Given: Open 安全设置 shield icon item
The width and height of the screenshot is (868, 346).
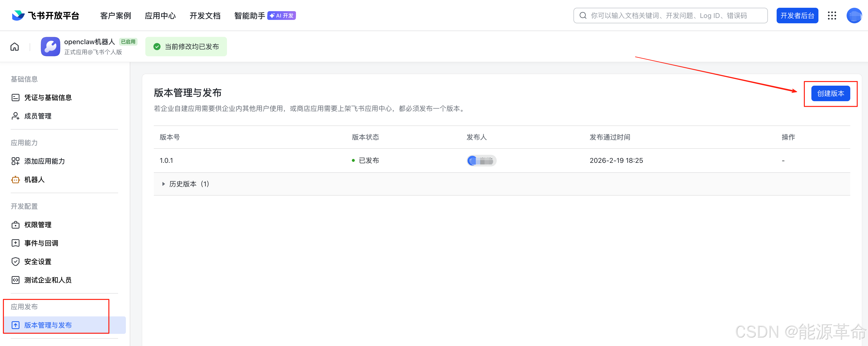Looking at the screenshot, I should [38, 262].
